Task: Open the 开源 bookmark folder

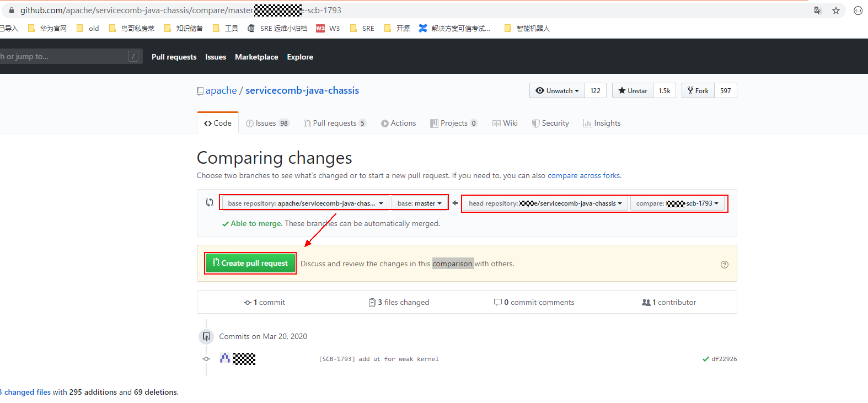Action: coord(397,28)
